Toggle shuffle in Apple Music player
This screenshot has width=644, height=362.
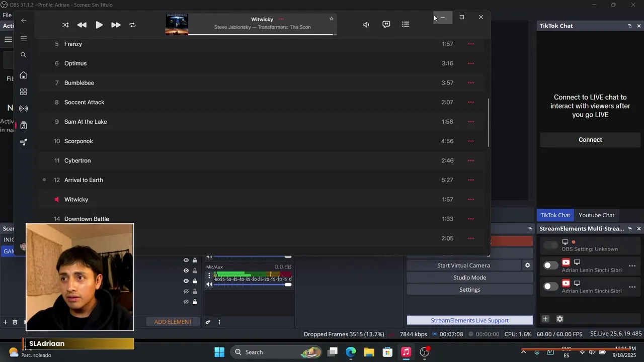65,25
